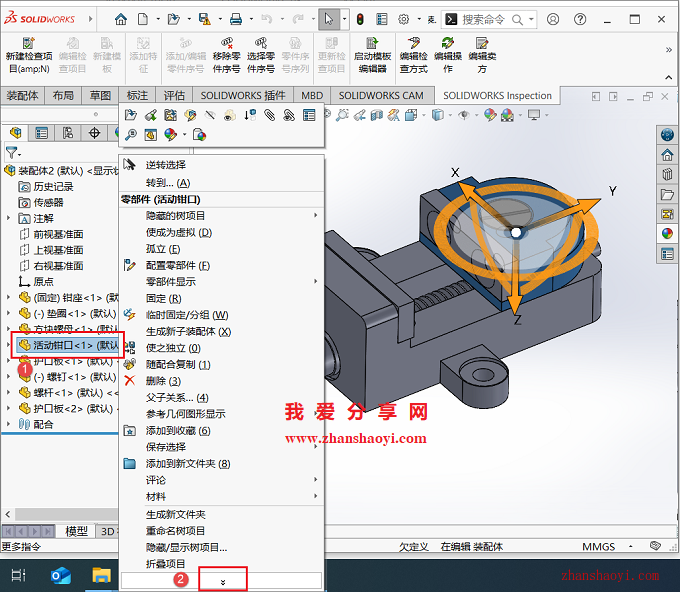Expand the 配合 mates folder
This screenshot has height=592, width=680.
[8, 424]
